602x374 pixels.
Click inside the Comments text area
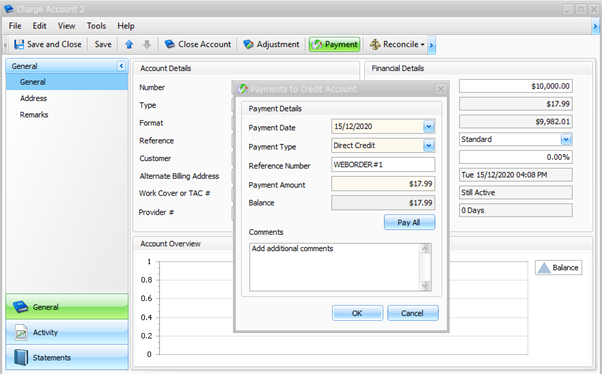(x=335, y=267)
